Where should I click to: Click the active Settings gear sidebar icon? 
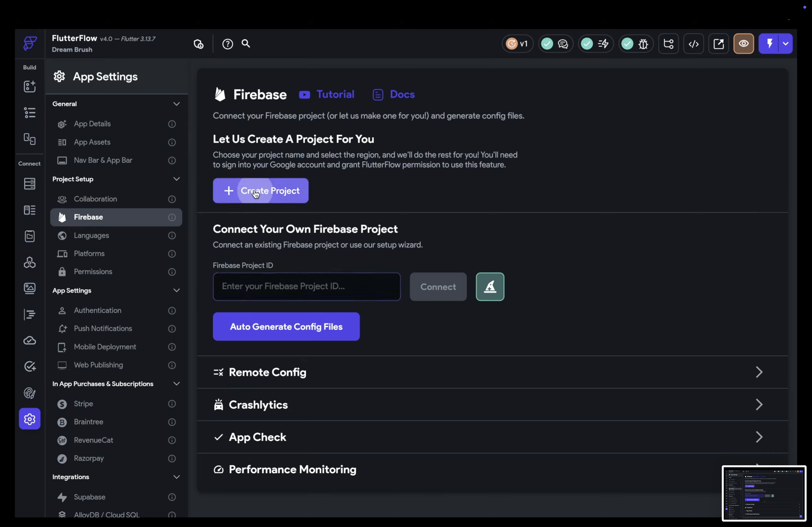(x=30, y=419)
